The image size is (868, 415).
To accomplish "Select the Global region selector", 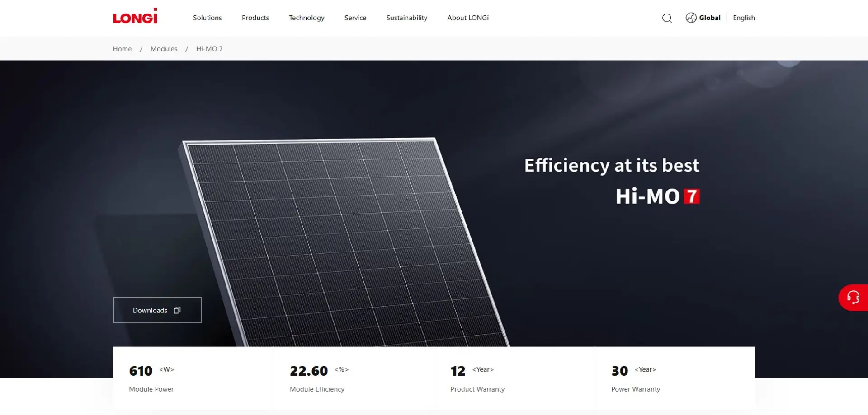I will click(703, 18).
